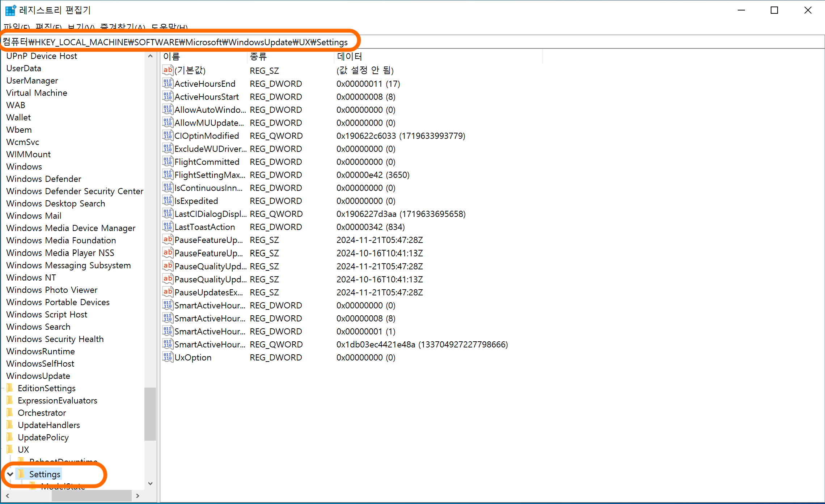Select the CIOptinModified QWORD icon

point(168,135)
